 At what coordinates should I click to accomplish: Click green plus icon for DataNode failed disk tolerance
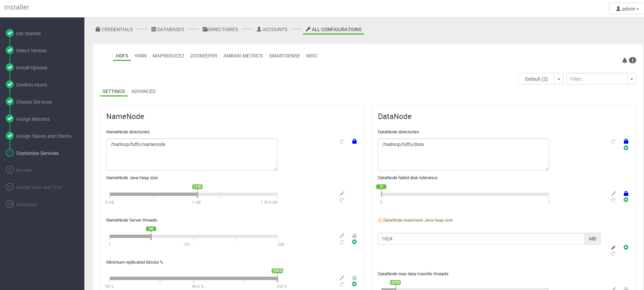click(x=626, y=200)
